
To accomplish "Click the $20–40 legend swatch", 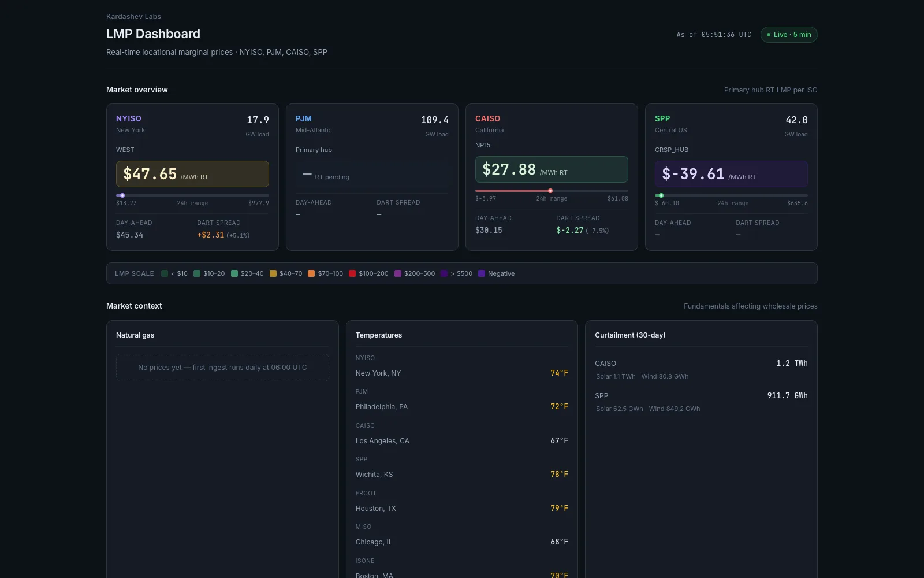I will (x=234, y=273).
